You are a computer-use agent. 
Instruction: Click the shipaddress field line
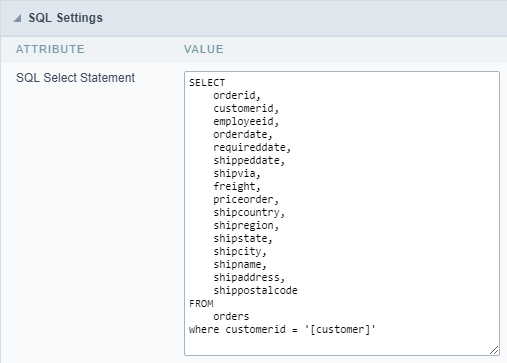coord(249,278)
